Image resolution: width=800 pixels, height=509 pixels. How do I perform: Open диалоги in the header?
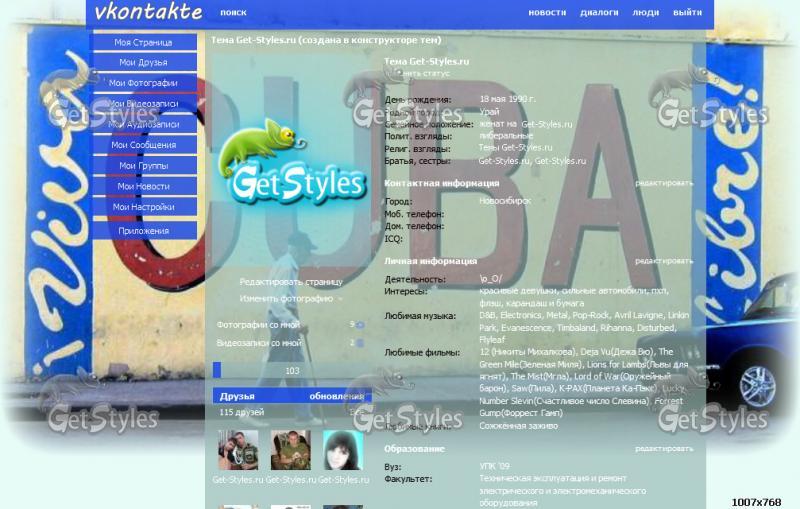coord(599,13)
